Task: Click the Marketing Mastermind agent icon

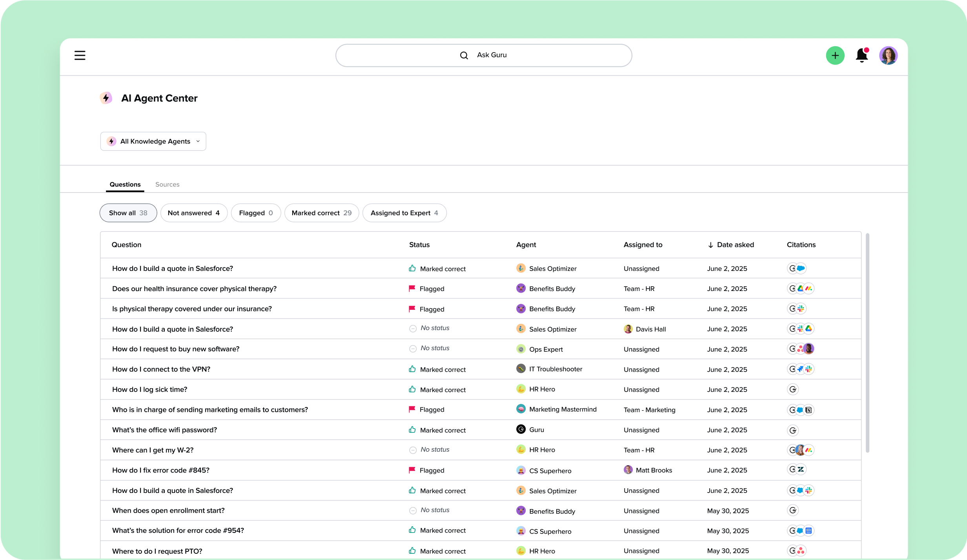Action: [521, 409]
